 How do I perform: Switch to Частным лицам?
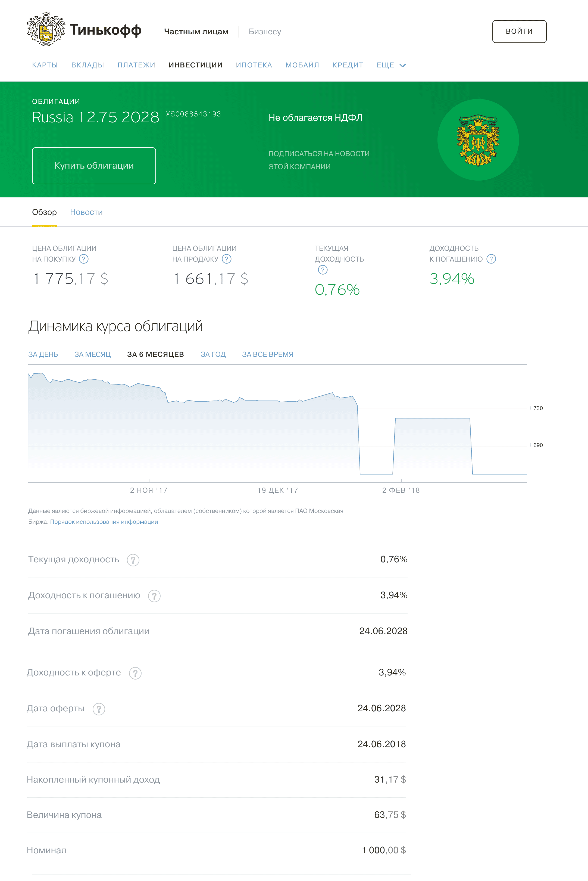pos(196,32)
